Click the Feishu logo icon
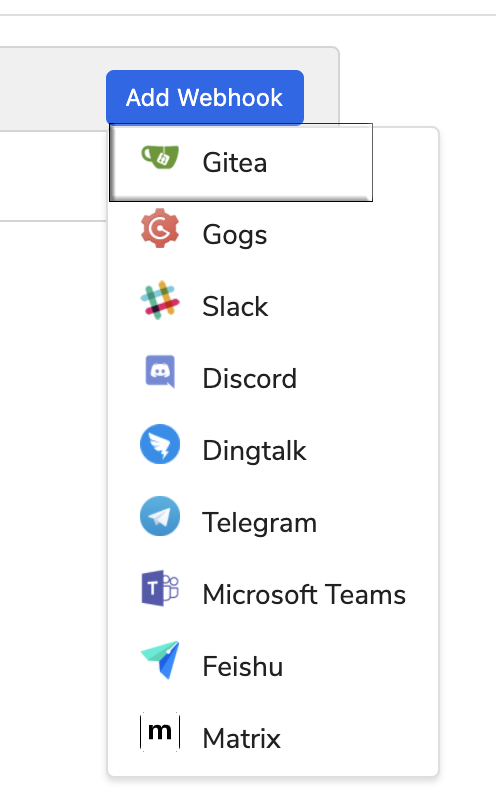The height and width of the screenshot is (794, 496). pos(160,660)
